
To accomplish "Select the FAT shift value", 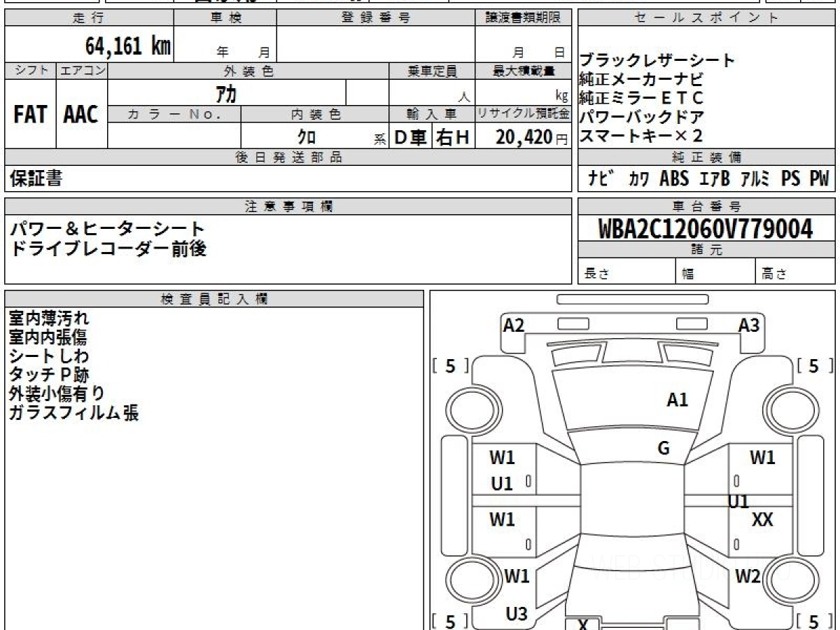I will pos(30,114).
